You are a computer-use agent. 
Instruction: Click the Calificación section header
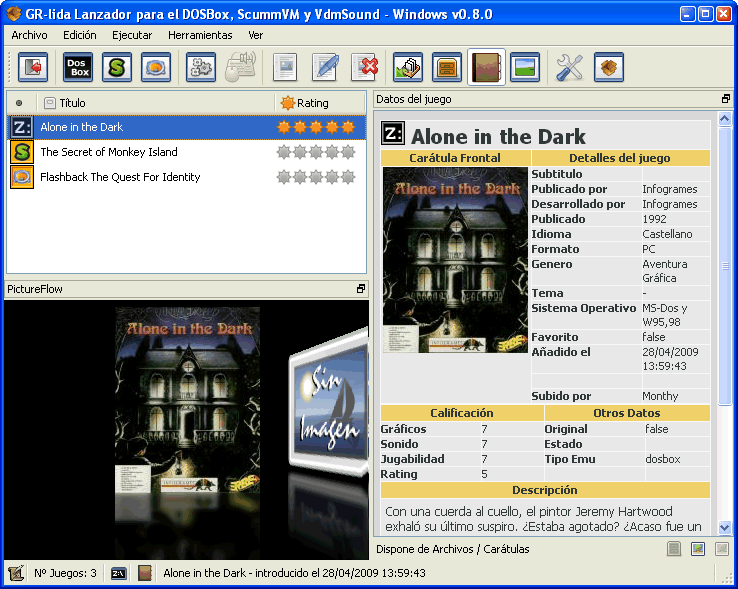462,413
